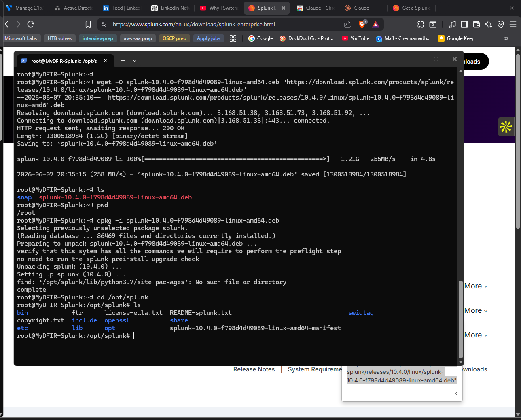Viewport: 521px width, 420px height.
Task: Click the openssl directory name in terminal
Action: tap(117, 320)
